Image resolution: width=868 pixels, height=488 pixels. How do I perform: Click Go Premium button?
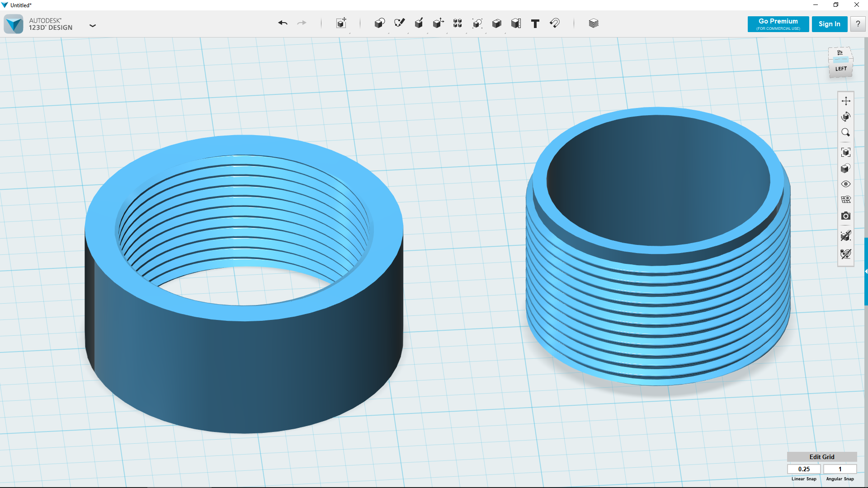778,24
